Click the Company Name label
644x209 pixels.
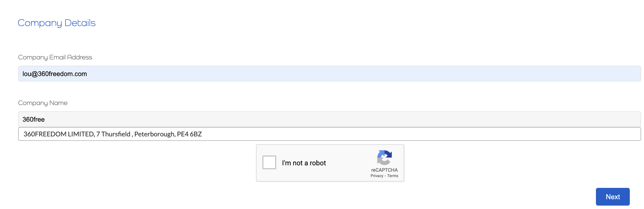point(43,103)
